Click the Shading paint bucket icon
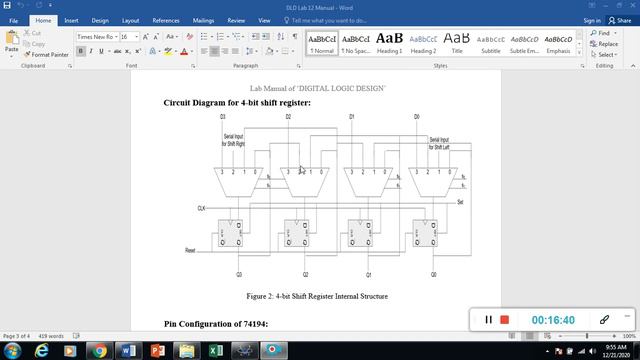The image size is (640, 360). (269, 51)
